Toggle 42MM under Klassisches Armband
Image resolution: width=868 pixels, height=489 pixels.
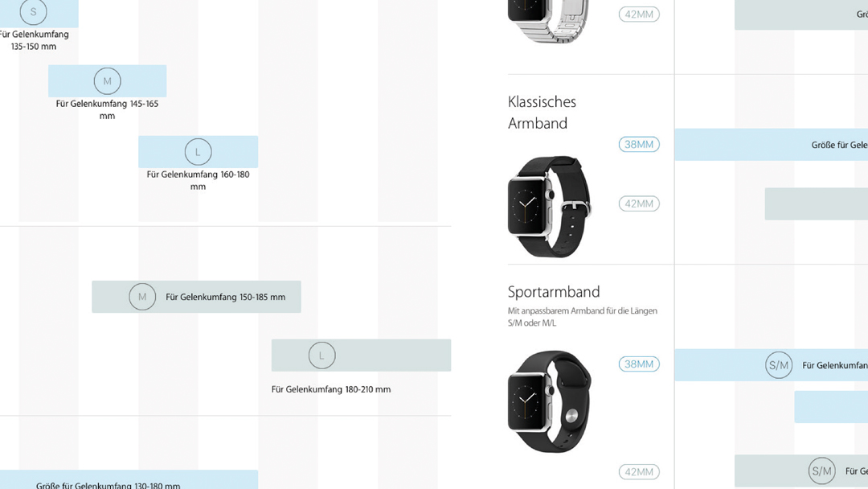point(639,203)
